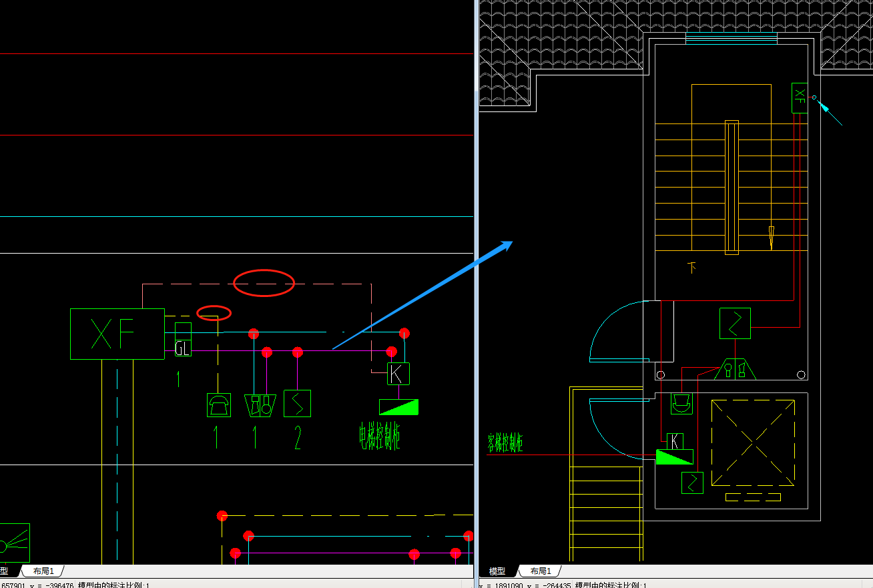Select the K module box in left diagram
Viewport: 873px width, 588px height.
(x=398, y=374)
